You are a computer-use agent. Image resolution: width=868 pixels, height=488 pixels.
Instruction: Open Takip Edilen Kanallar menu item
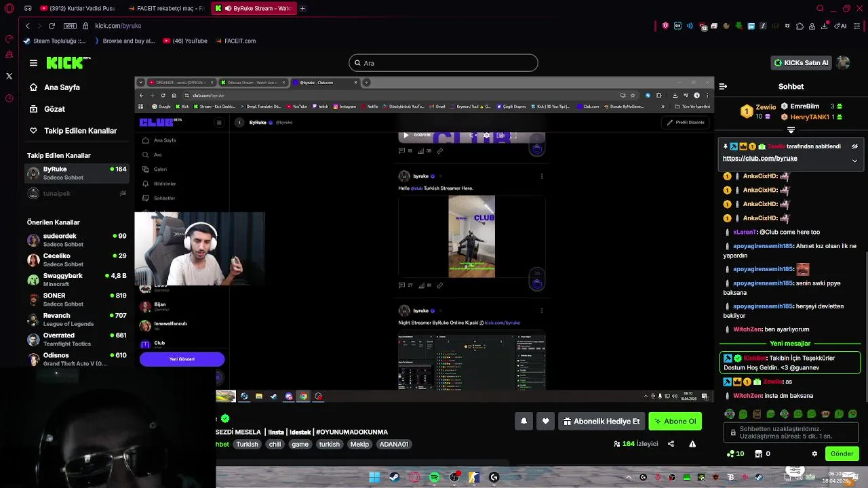(x=73, y=131)
